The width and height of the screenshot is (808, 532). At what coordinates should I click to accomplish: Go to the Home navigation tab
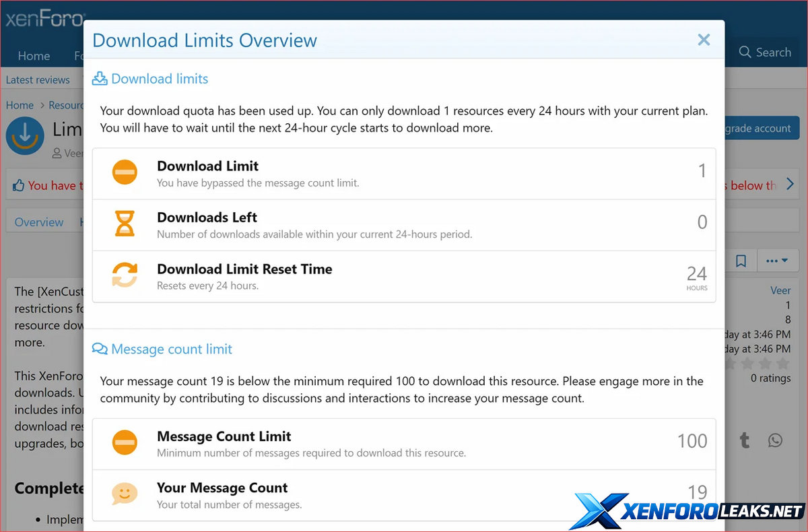pyautogui.click(x=34, y=56)
